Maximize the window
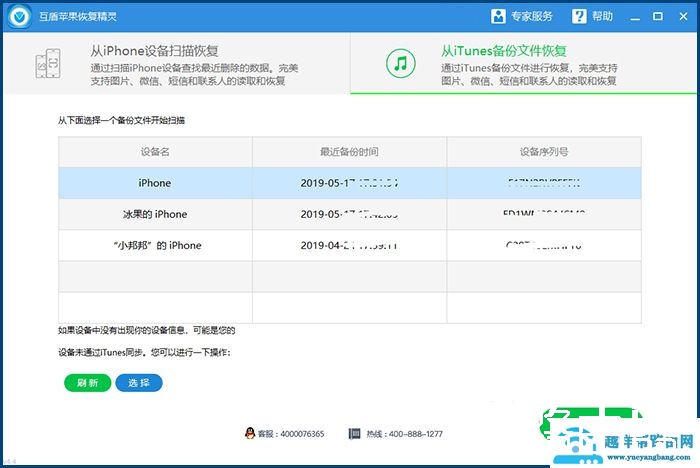Image resolution: width=700 pixels, height=468 pixels. [658, 17]
